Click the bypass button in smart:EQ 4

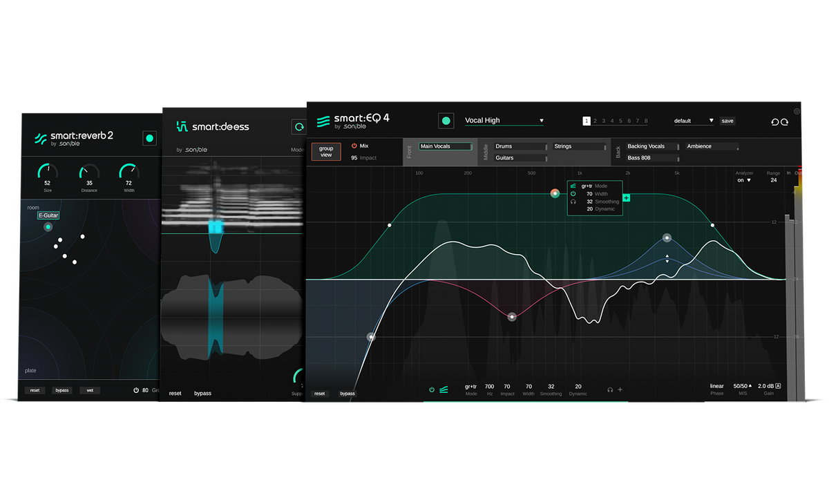tap(347, 394)
